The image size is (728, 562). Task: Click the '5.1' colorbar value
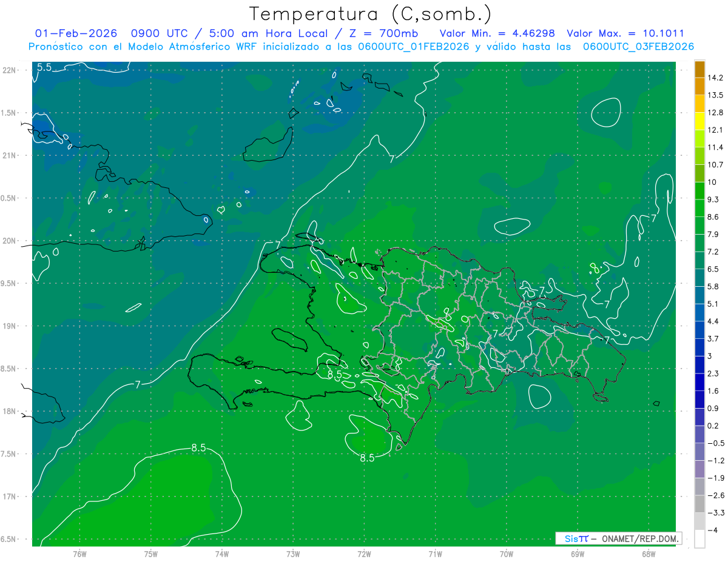(713, 304)
